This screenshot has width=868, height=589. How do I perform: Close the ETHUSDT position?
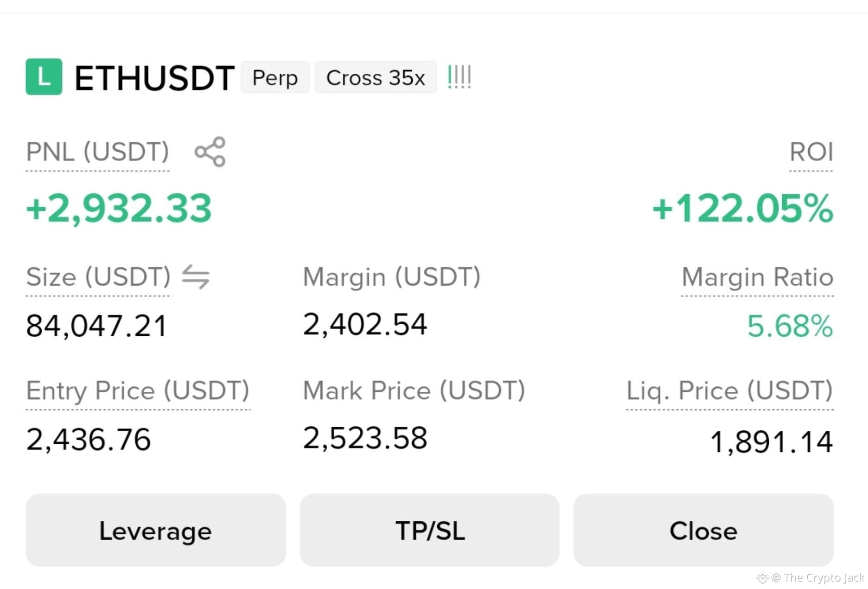pos(703,530)
